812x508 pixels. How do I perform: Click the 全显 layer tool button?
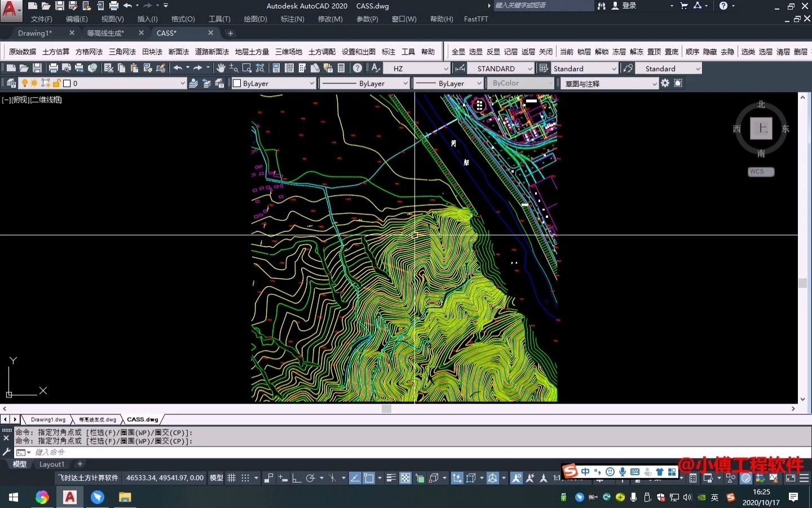[458, 52]
